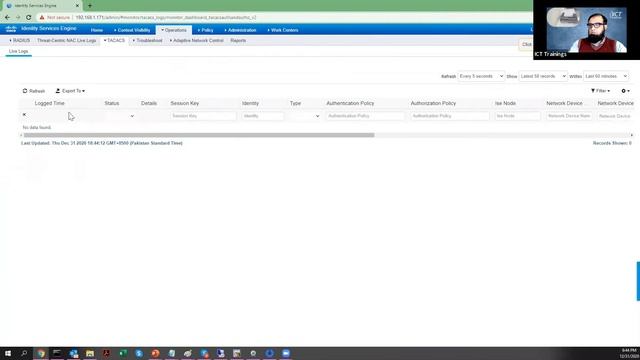The width and height of the screenshot is (640, 360).
Task: Click the Status column header
Action: pos(112,104)
